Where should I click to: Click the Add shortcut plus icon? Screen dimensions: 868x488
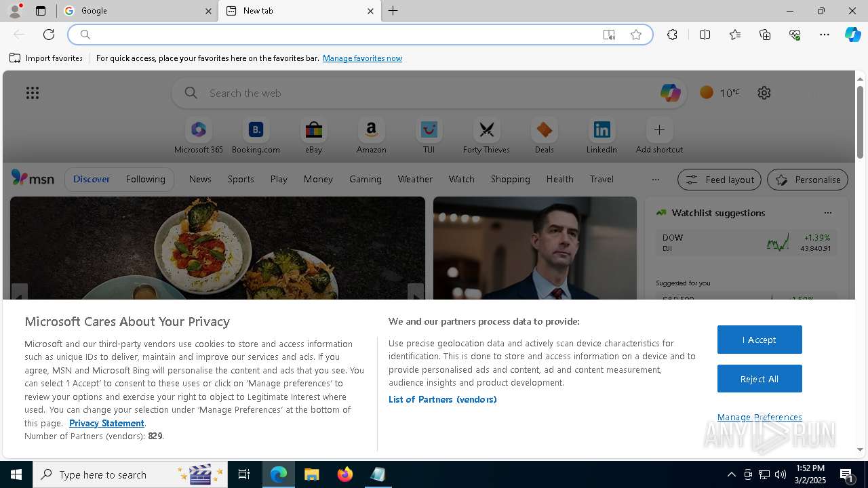click(659, 129)
